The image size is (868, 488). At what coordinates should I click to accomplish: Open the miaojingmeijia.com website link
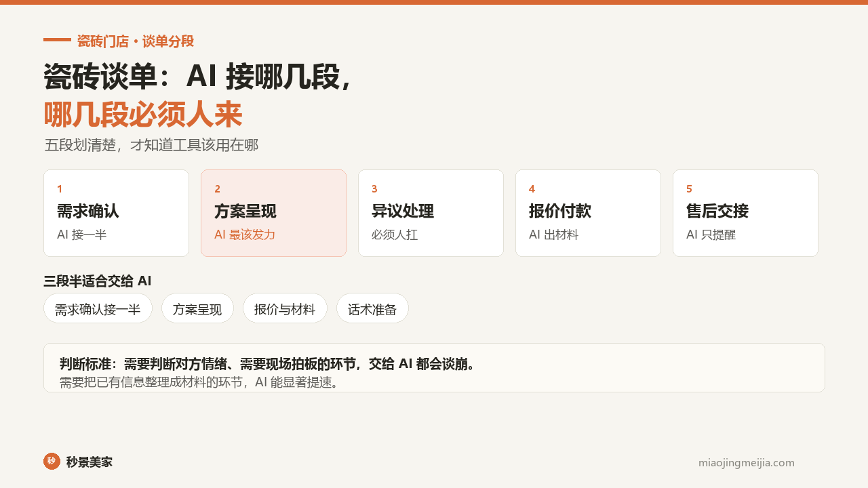click(x=747, y=463)
